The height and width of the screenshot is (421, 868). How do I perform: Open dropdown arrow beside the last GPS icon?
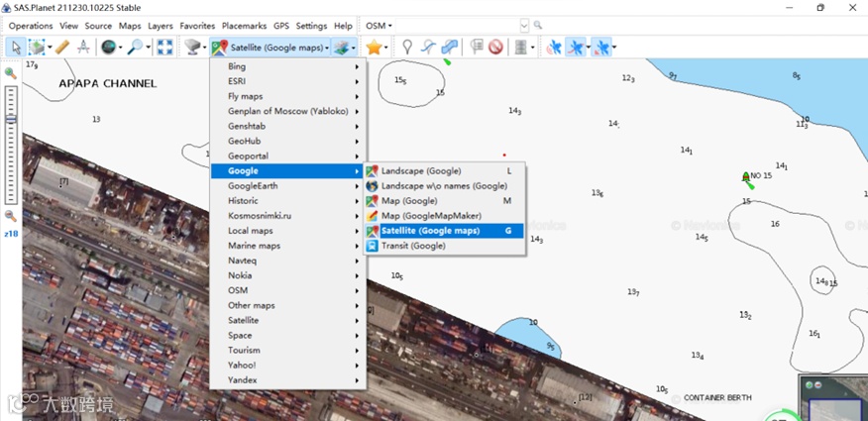point(614,48)
